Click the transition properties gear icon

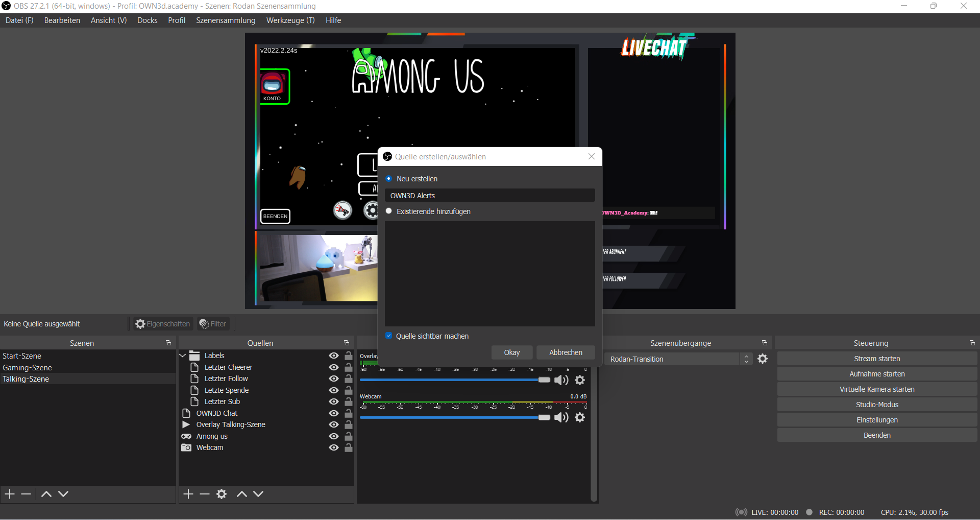[x=763, y=359]
